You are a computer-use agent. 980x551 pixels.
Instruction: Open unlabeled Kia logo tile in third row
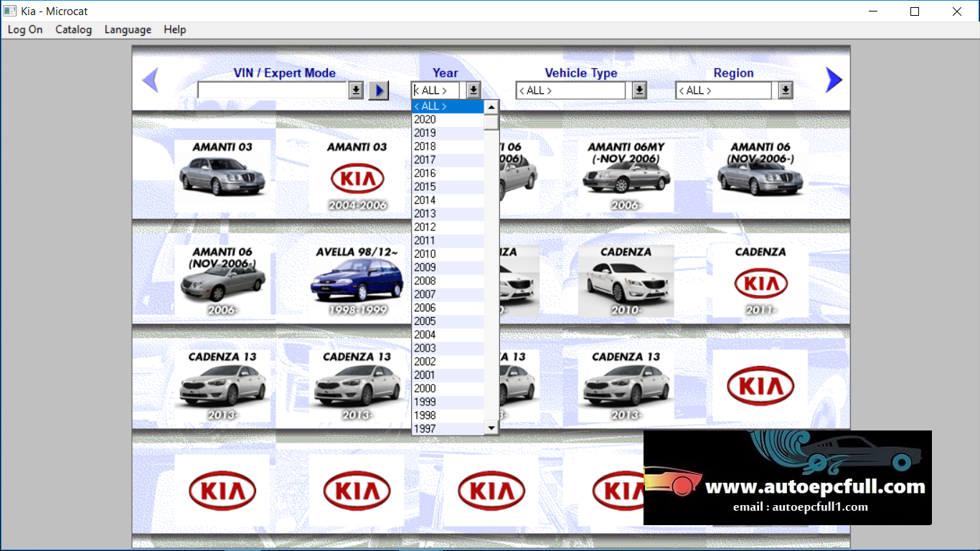coord(760,386)
